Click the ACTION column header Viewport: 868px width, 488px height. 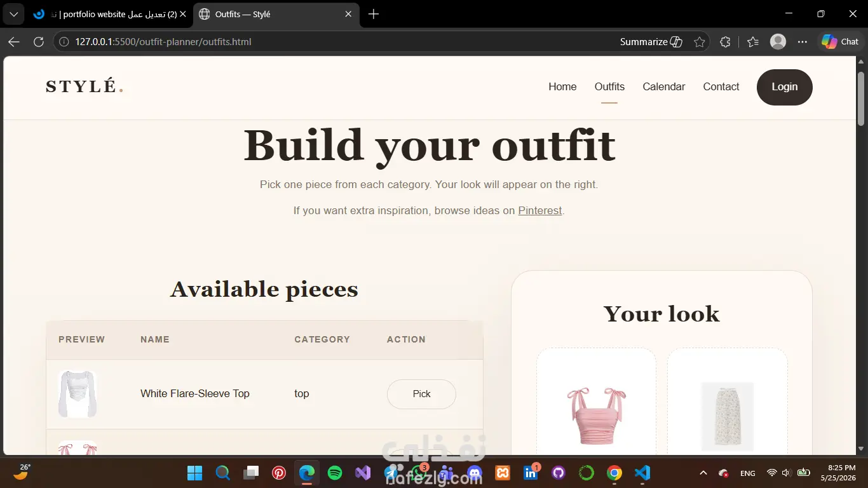(406, 339)
